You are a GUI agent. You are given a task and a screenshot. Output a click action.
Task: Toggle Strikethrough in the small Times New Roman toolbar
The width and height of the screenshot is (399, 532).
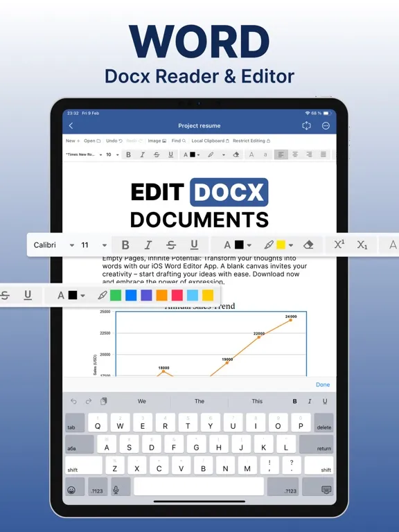click(x=157, y=154)
